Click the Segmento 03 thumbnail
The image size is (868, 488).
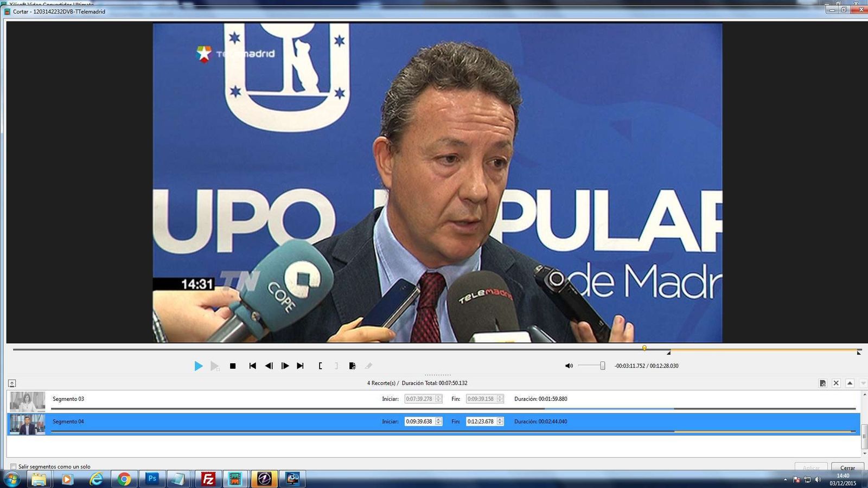(27, 401)
